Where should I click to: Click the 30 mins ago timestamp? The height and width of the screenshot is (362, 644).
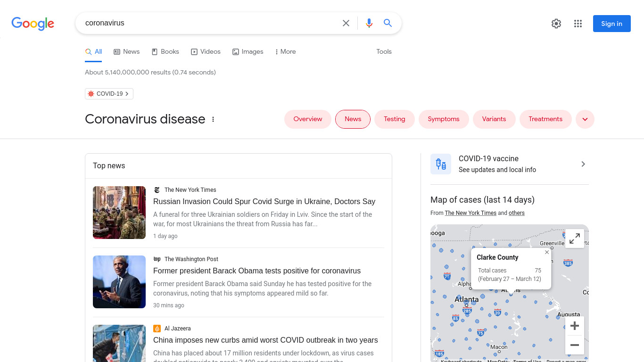[x=169, y=305]
